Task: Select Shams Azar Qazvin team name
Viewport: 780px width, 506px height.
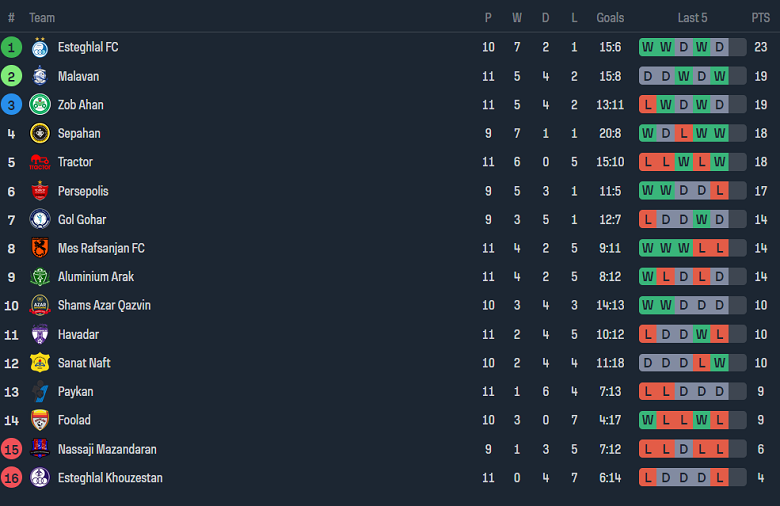Action: 104,305
